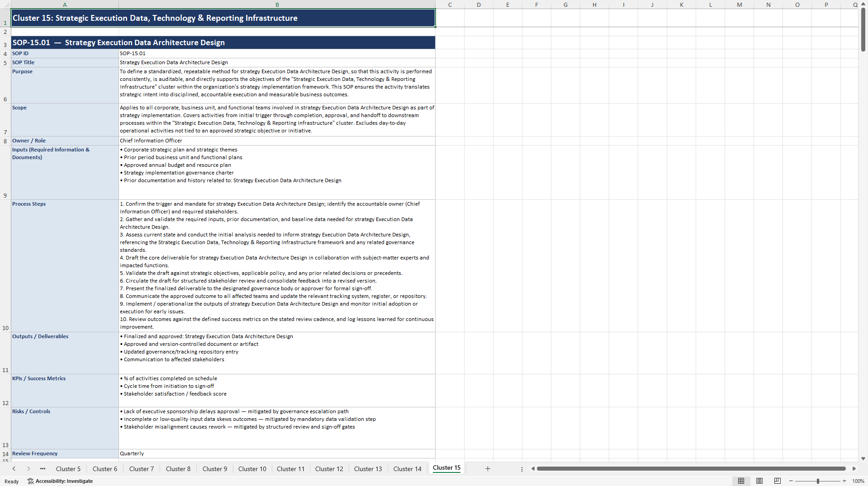Click the horizontal scrollbar thumb

pos(691,469)
